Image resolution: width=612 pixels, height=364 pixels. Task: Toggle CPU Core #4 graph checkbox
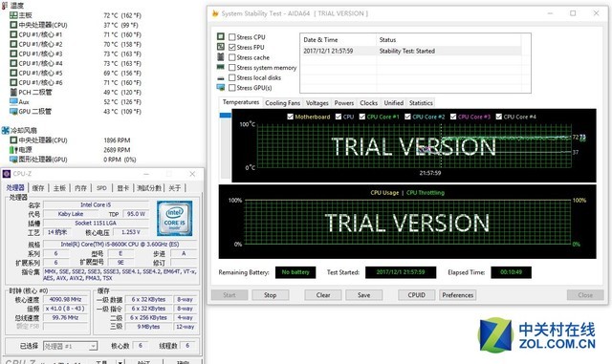pyautogui.click(x=498, y=117)
